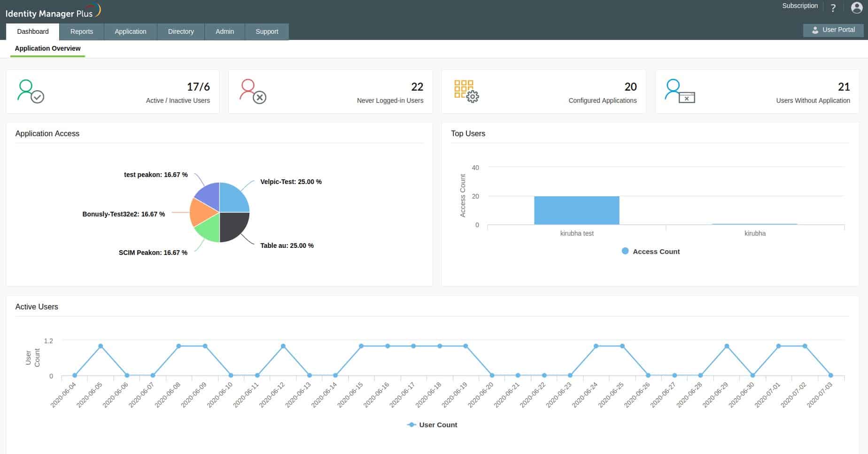Click the 2020-06-04 data point
Image resolution: width=868 pixels, height=454 pixels.
(75, 375)
